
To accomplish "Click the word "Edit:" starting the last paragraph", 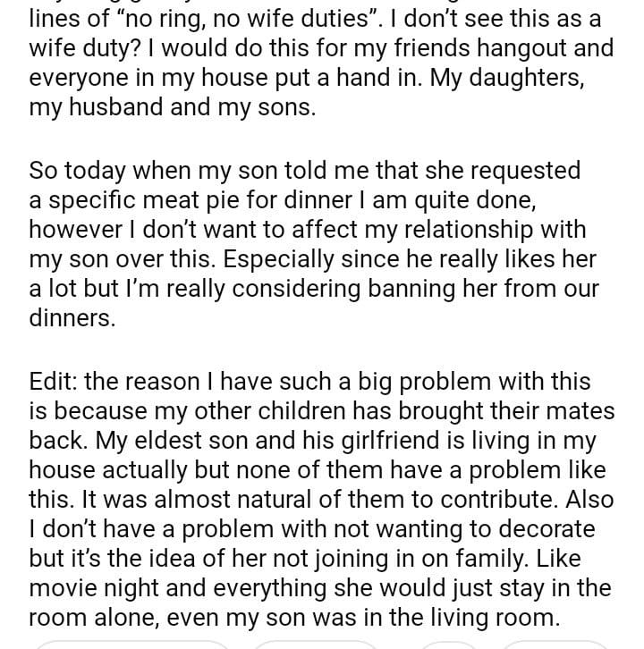I will [54, 382].
